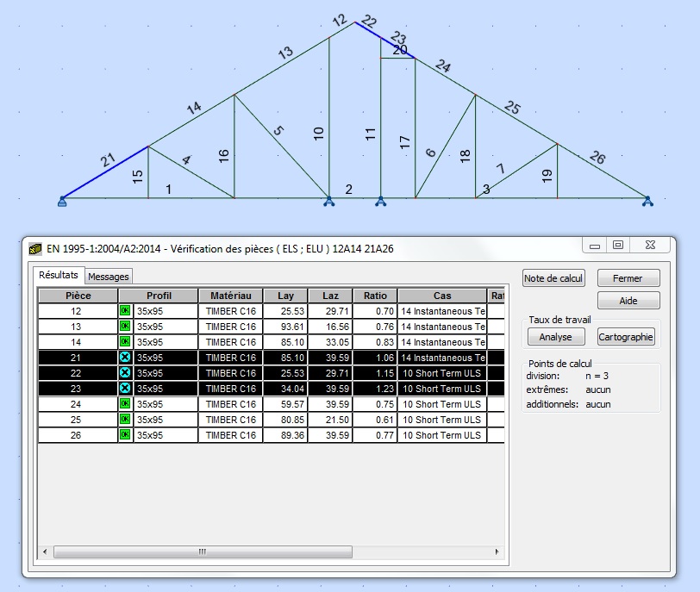Click Laz value 16.56
The height and width of the screenshot is (592, 700).
[x=338, y=327]
